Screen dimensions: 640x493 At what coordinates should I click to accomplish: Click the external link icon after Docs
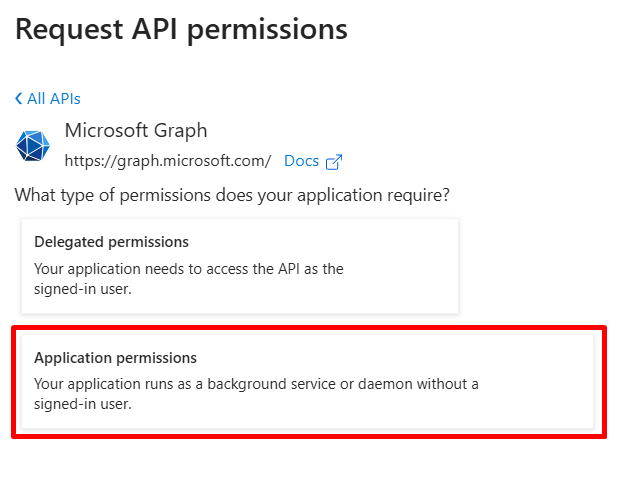335,161
